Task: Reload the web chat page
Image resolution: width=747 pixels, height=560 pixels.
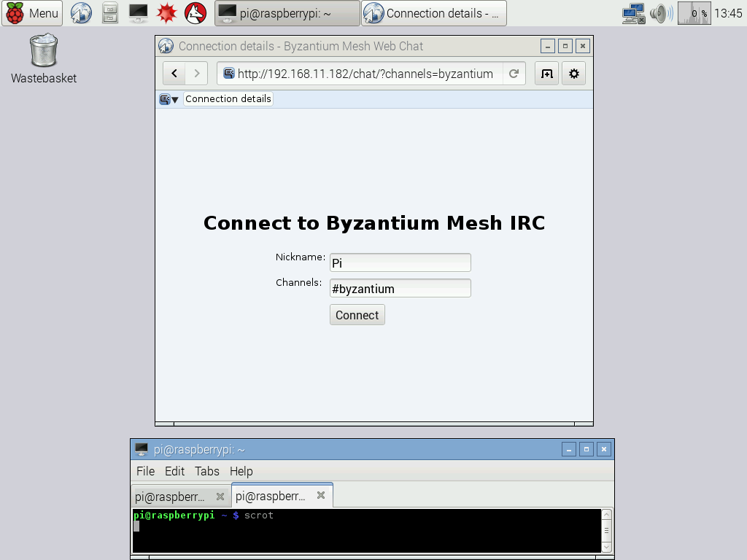Action: coord(514,74)
